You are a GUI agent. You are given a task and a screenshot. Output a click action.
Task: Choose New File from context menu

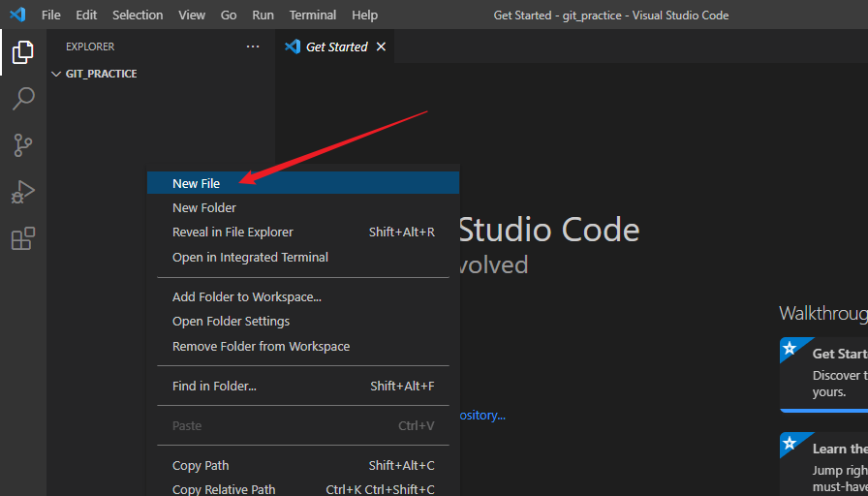click(x=303, y=183)
